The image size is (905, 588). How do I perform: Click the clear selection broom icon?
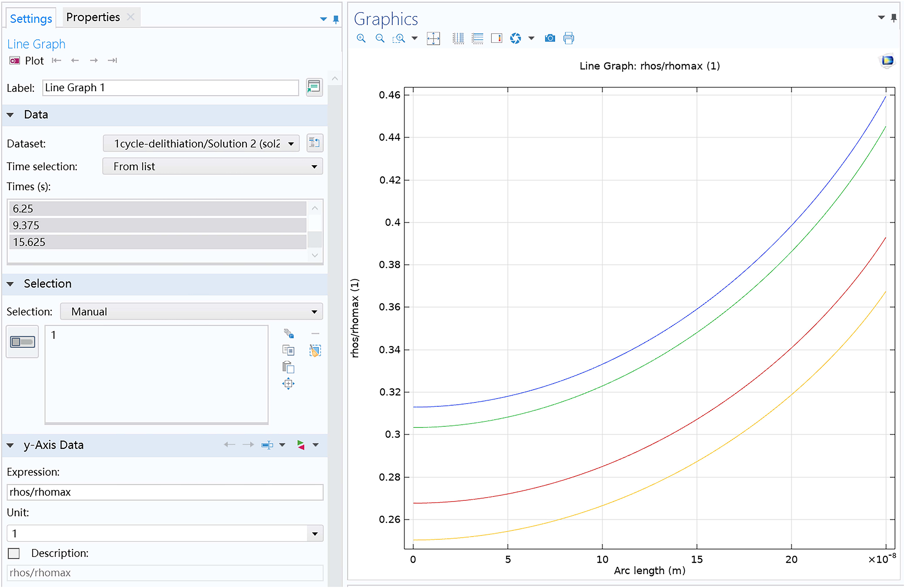click(x=315, y=350)
